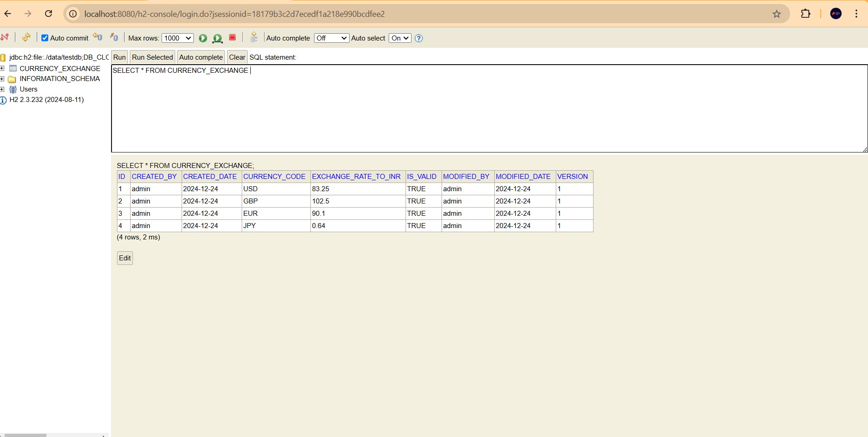868x437 pixels.
Task: Click the info icon beside H2 2.3.232
Action: pos(4,100)
